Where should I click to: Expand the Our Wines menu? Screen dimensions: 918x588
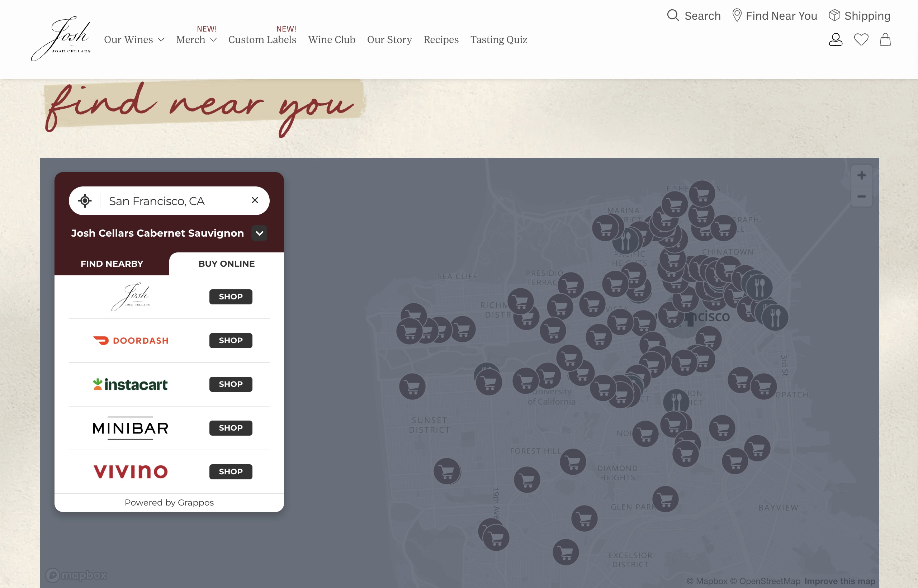[x=134, y=40]
